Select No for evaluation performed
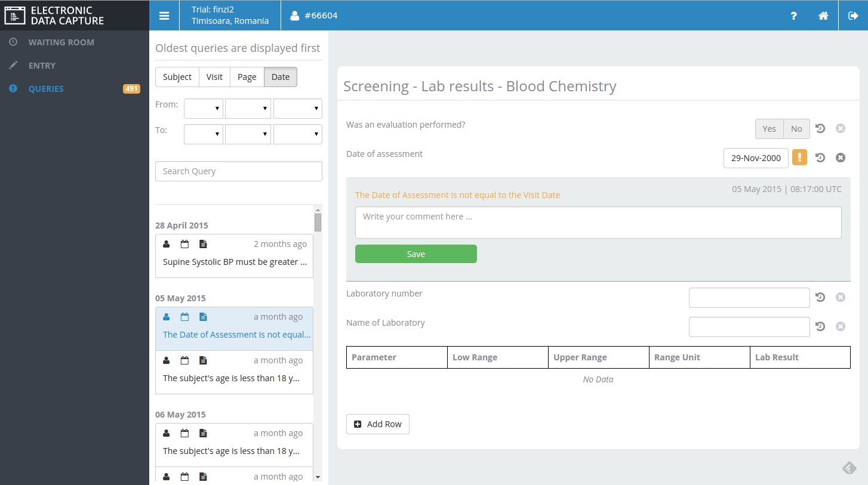Screen dimensions: 868x485 [796, 129]
